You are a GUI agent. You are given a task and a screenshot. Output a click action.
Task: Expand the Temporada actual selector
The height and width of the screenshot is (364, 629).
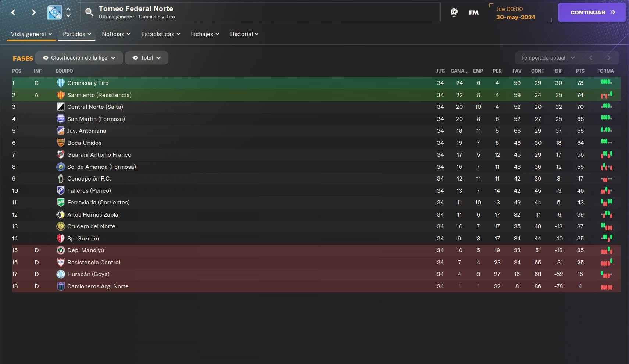548,58
